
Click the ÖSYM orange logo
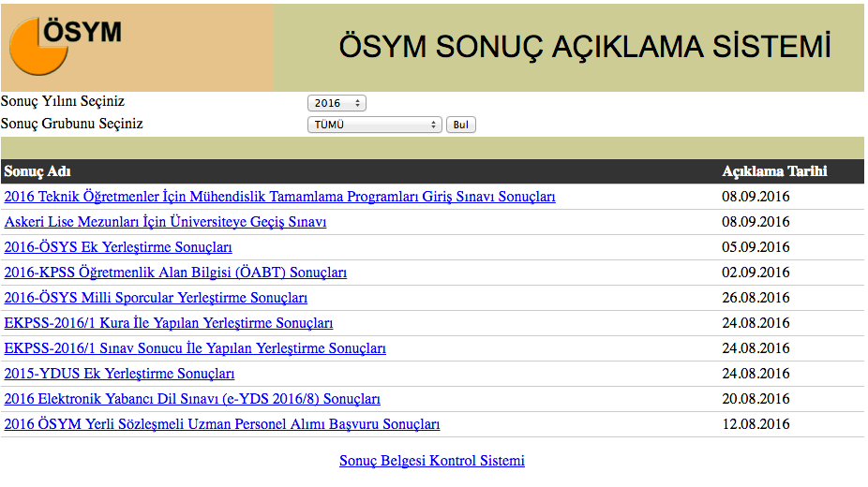coord(66,47)
